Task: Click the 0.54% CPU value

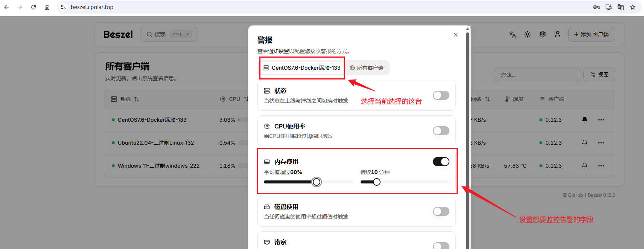Action: tap(227, 143)
